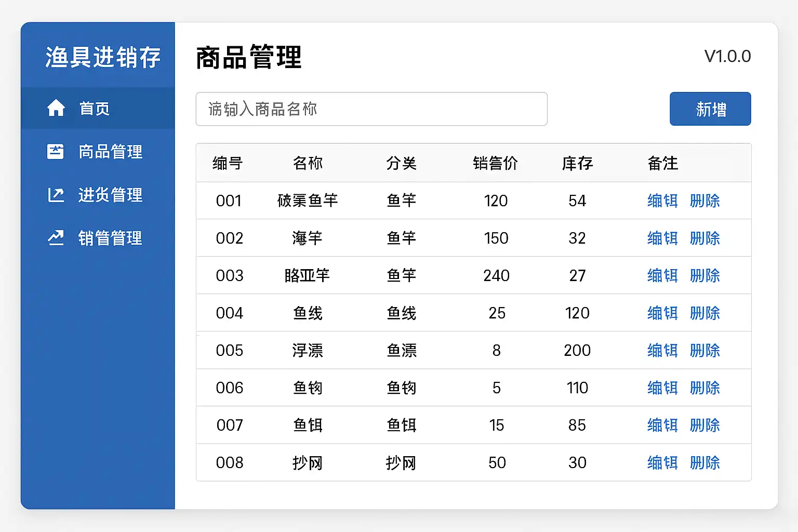Edit product row 001
The height and width of the screenshot is (532, 798).
click(x=662, y=201)
